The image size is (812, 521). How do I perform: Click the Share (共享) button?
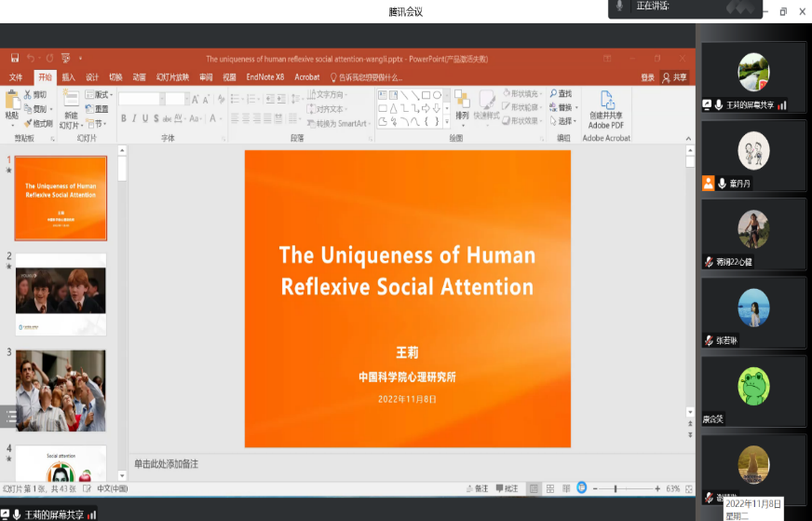click(x=675, y=77)
